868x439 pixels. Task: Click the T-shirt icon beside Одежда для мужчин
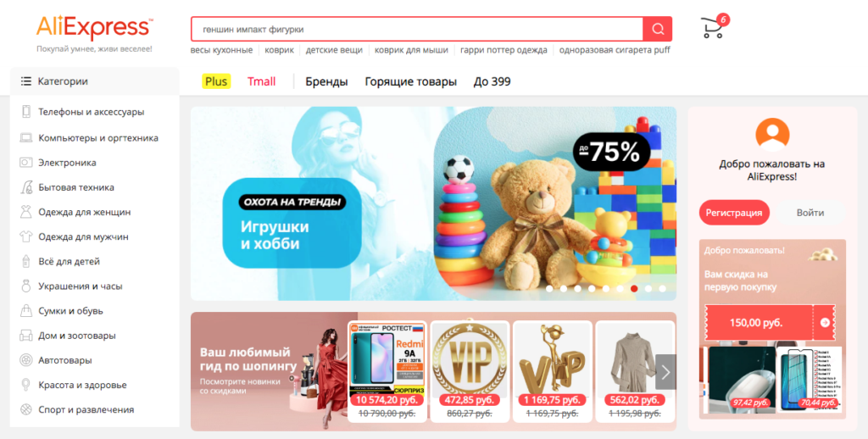pyautogui.click(x=26, y=236)
